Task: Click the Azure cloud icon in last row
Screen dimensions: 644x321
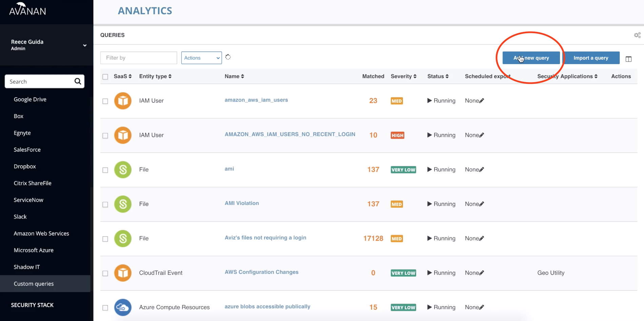Action: click(123, 307)
